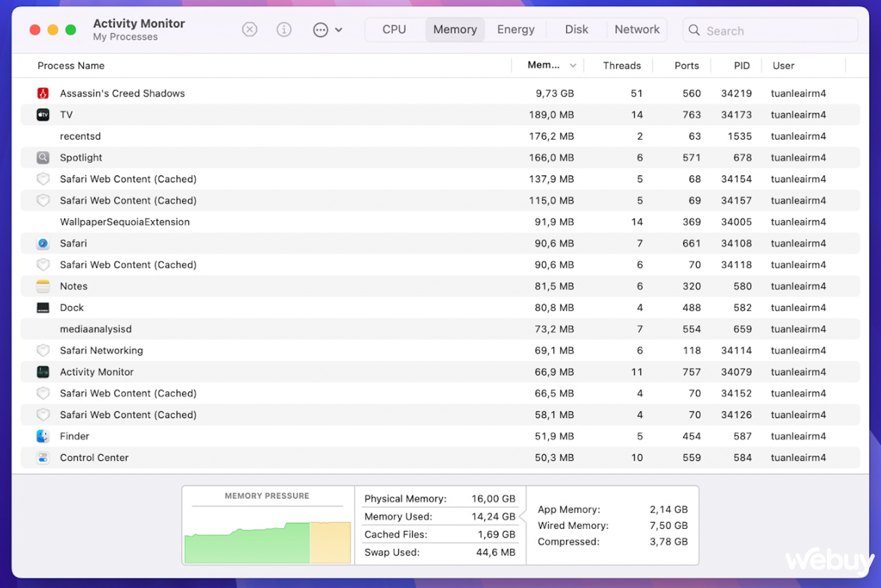Screen dimensions: 881x588
Task: Click the Safari compass icon
Action: (43, 243)
